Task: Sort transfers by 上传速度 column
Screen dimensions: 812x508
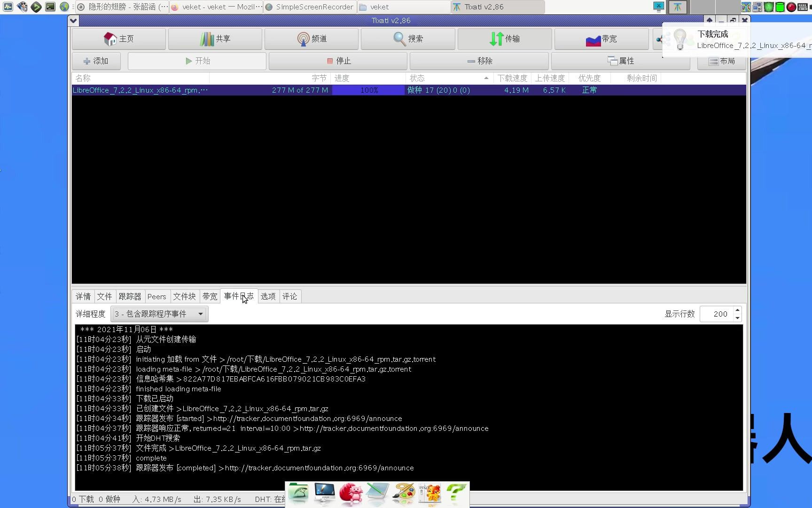Action: pyautogui.click(x=550, y=78)
